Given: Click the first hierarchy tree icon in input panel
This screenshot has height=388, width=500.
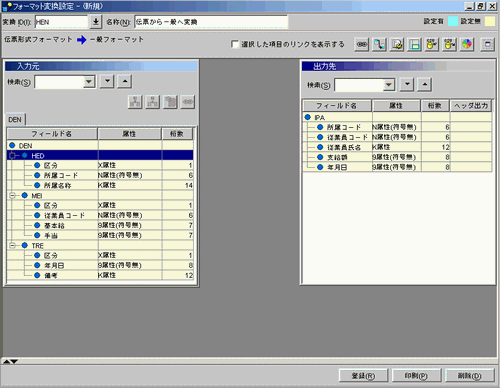Looking at the screenshot, I should (135, 102).
